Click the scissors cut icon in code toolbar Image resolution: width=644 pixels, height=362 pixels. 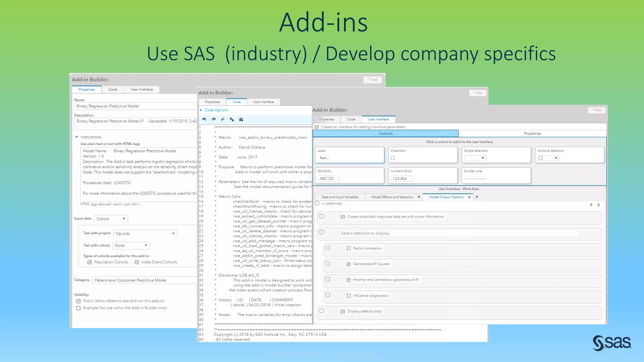point(223,119)
